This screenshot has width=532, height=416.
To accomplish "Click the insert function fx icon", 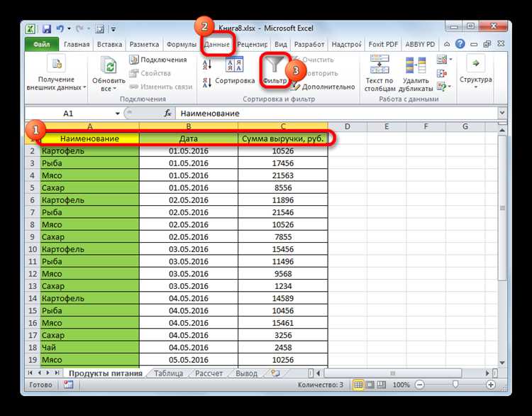I will click(x=167, y=114).
